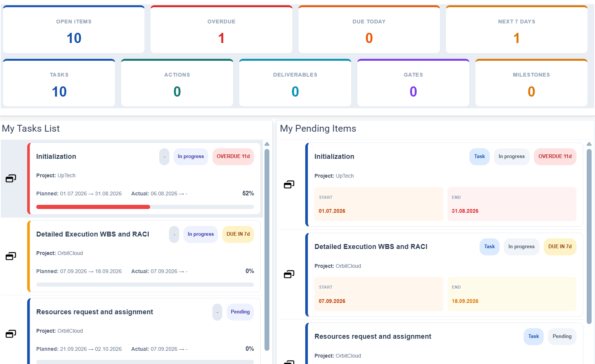Click the 52% progress value on Initialization
The image size is (595, 364).
point(248,194)
